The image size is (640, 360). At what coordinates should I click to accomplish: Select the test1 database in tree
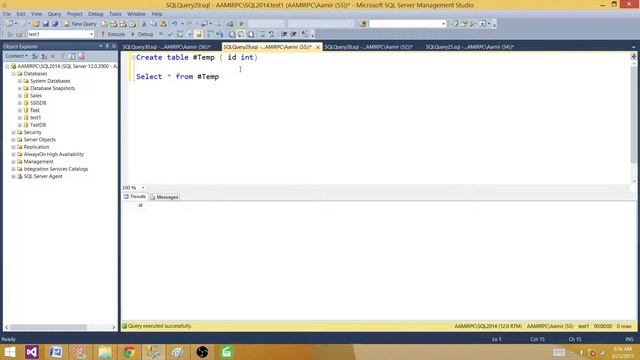36,118
